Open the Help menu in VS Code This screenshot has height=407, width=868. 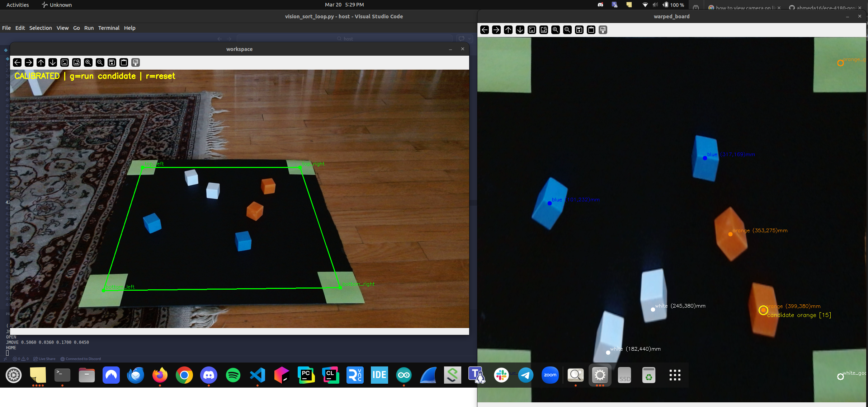click(x=130, y=28)
